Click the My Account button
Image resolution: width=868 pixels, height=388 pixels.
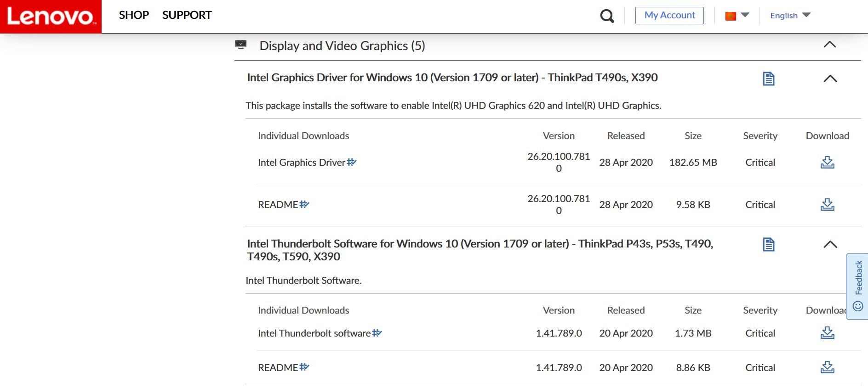click(669, 16)
